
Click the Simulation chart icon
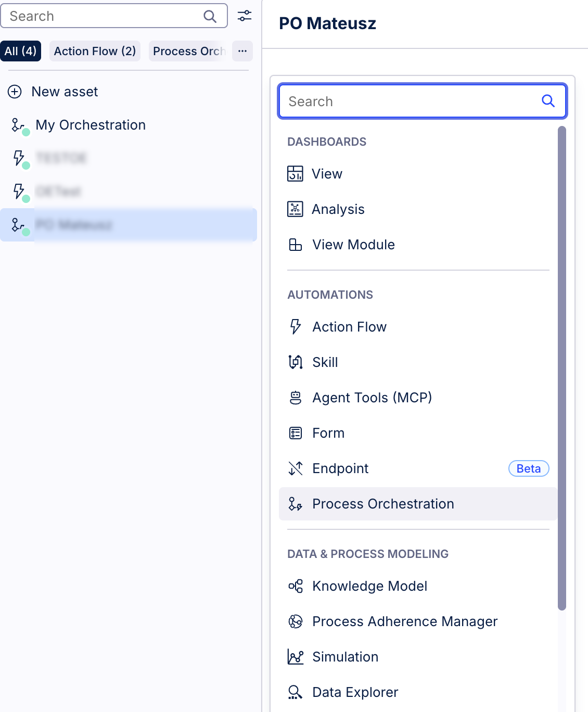(296, 657)
